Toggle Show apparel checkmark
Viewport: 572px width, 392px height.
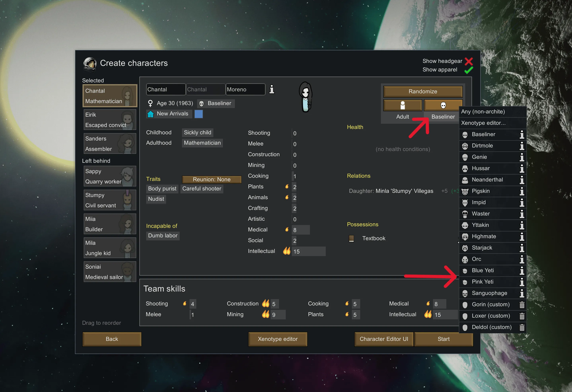tap(469, 70)
